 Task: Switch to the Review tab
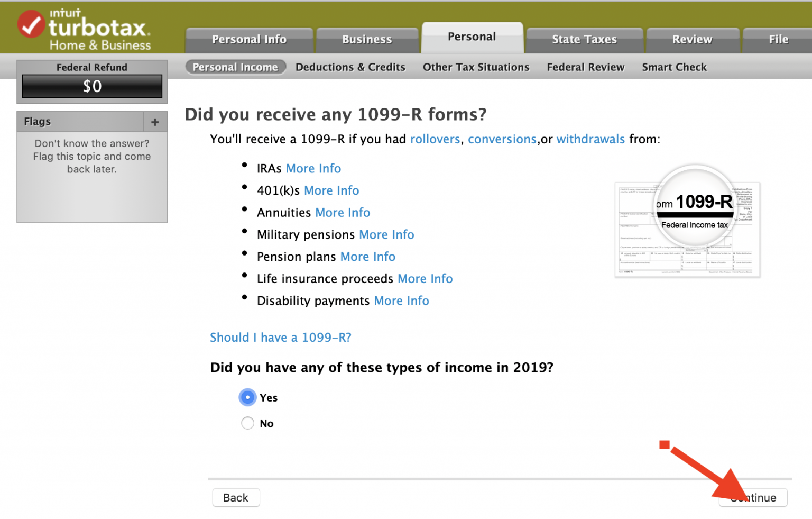(692, 39)
